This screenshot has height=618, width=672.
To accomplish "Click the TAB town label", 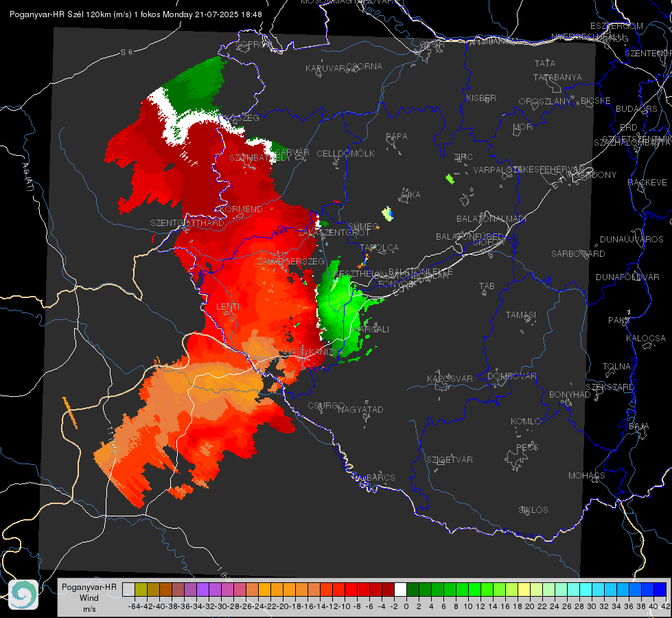I will 487,286.
